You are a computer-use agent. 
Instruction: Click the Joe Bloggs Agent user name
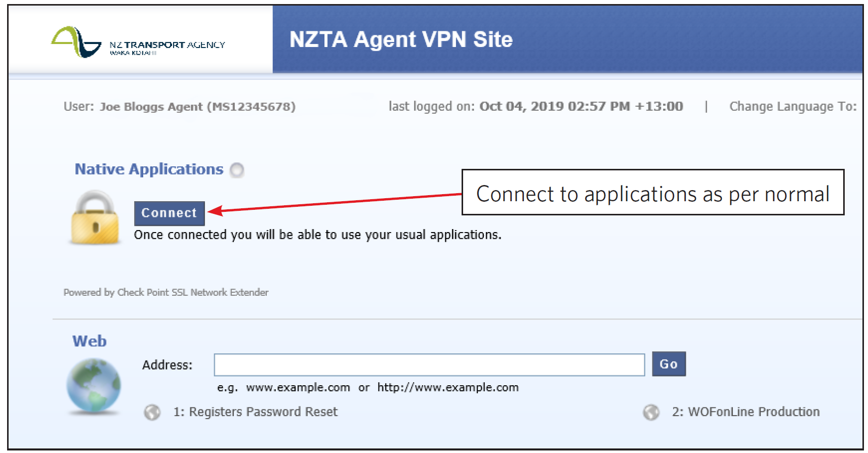coord(197,107)
